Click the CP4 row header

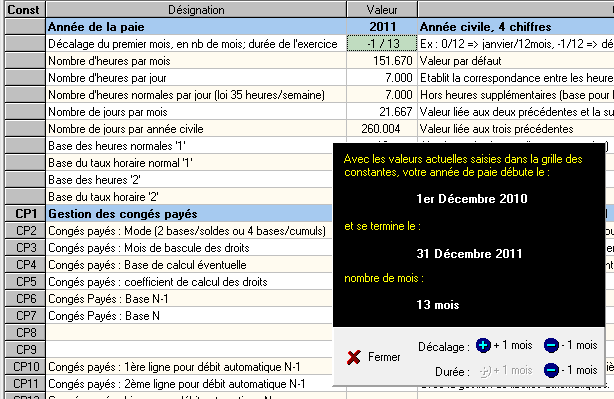click(25, 265)
